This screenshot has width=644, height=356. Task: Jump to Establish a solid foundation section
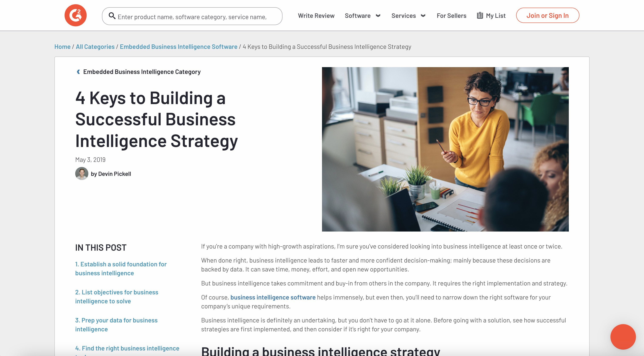pos(121,269)
